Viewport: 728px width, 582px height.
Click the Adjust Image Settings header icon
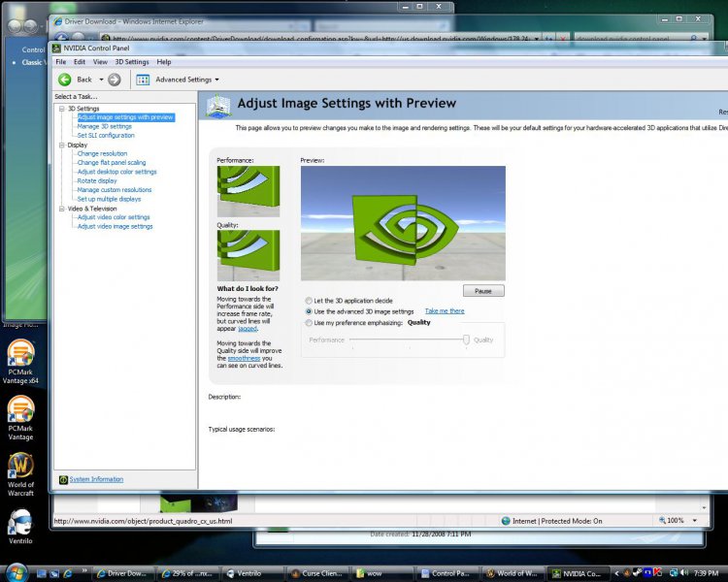[x=218, y=106]
